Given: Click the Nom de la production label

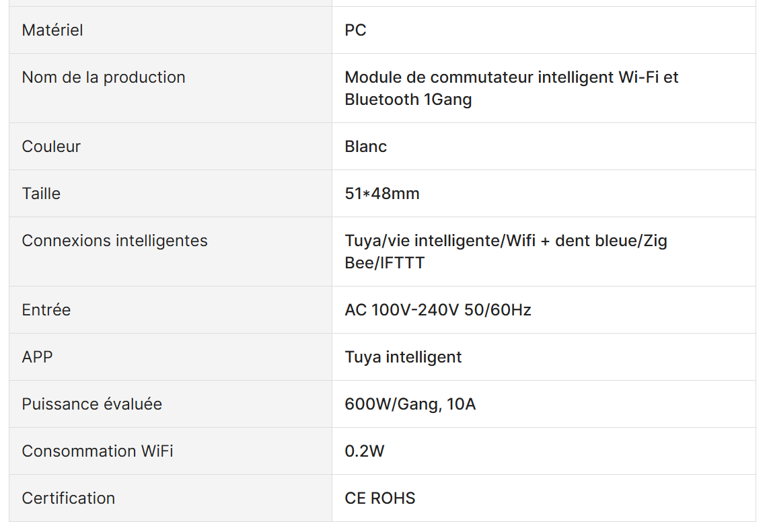Looking at the screenshot, I should 104,77.
